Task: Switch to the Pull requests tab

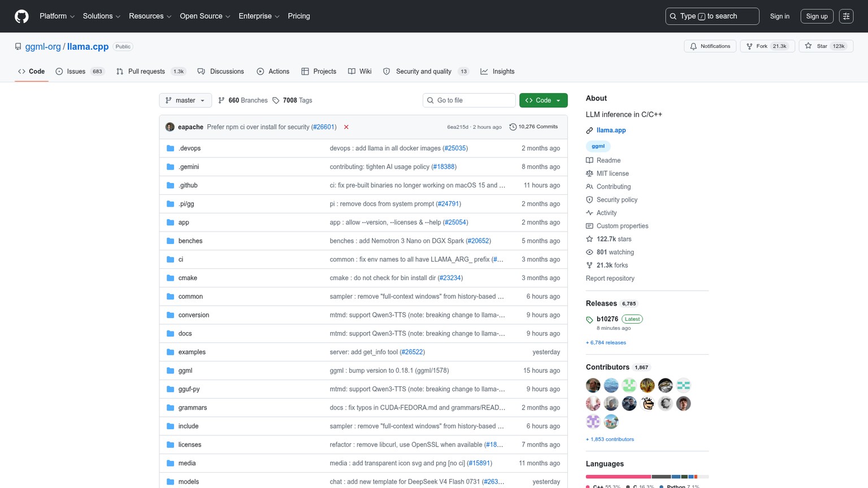Action: (151, 72)
